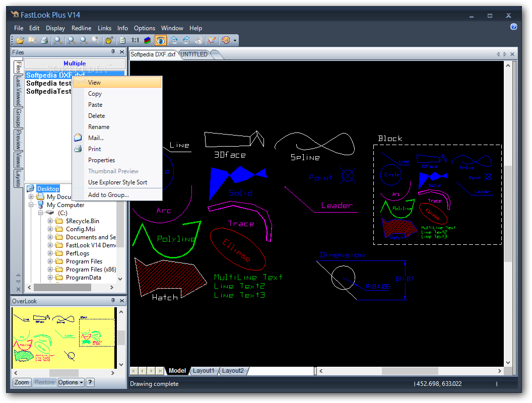Expand the PerfLogs folder node

point(50,253)
